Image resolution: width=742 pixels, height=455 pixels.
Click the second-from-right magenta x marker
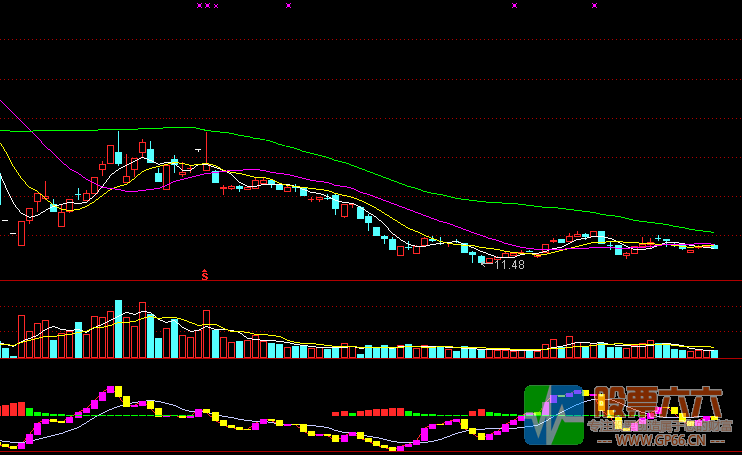click(515, 6)
